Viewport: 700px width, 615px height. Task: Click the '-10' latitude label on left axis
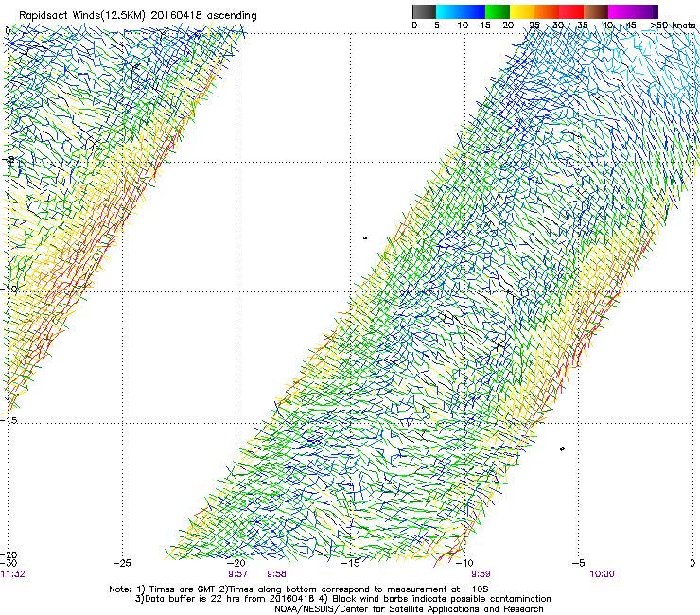(x=9, y=289)
